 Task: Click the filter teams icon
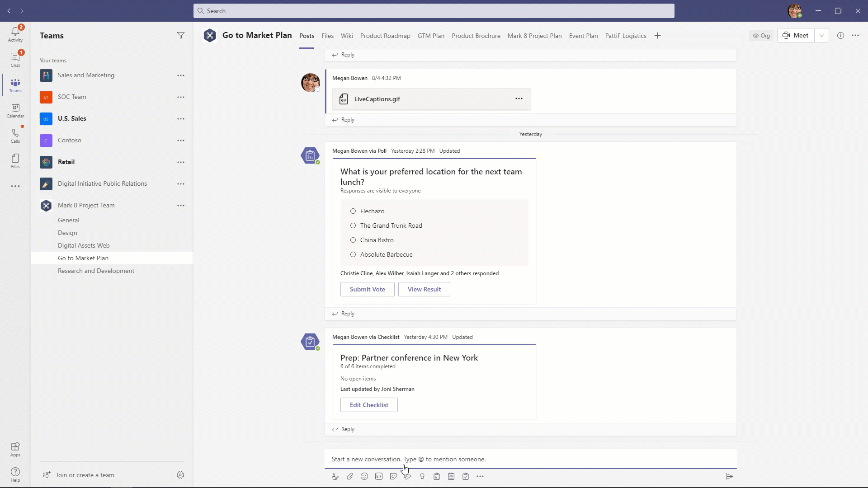180,35
